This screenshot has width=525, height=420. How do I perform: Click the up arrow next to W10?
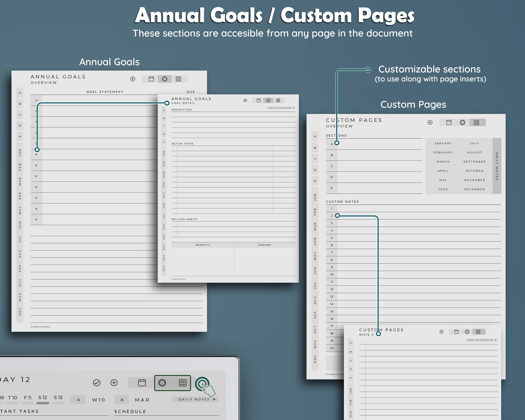pyautogui.click(x=78, y=400)
